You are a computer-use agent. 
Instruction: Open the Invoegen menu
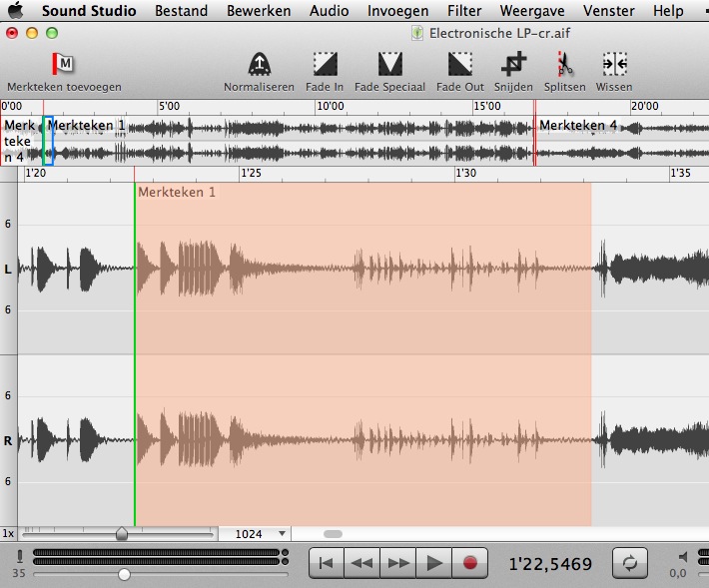(x=397, y=11)
